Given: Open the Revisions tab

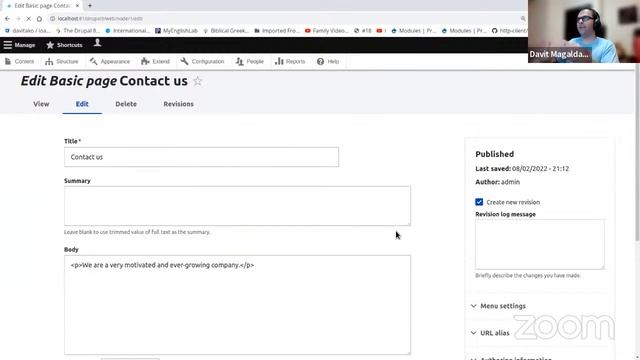Looking at the screenshot, I should click(178, 104).
